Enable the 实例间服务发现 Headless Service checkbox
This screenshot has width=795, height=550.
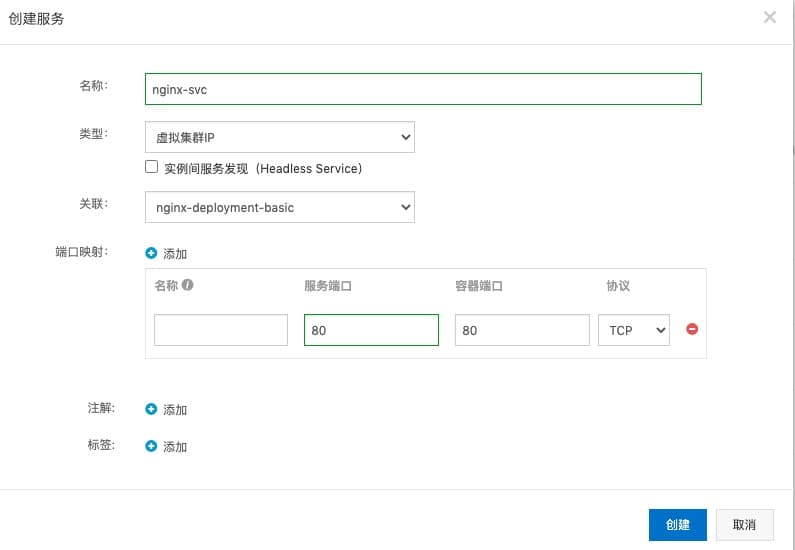click(152, 168)
